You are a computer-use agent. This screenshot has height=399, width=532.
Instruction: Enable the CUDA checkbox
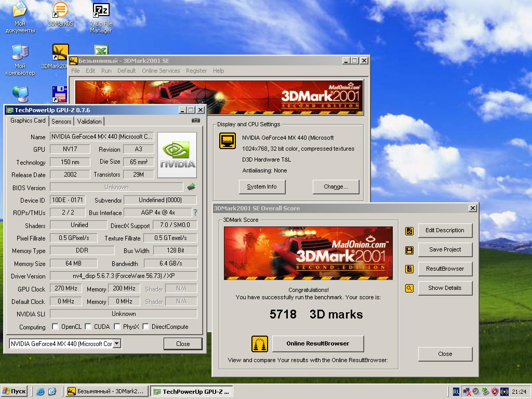(x=88, y=326)
